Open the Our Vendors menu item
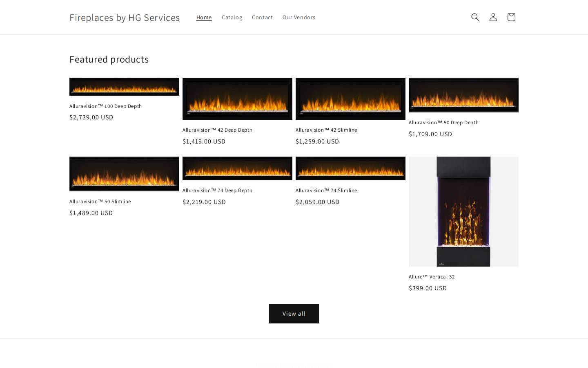 coord(299,17)
